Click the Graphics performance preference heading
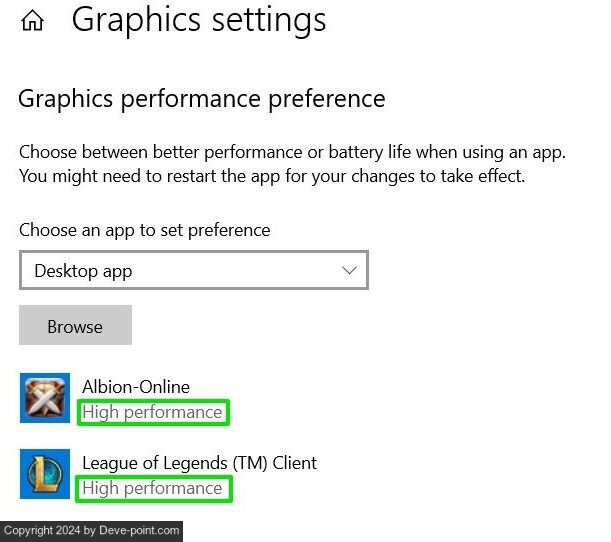Viewport: 611px width, 542px height. pos(202,99)
